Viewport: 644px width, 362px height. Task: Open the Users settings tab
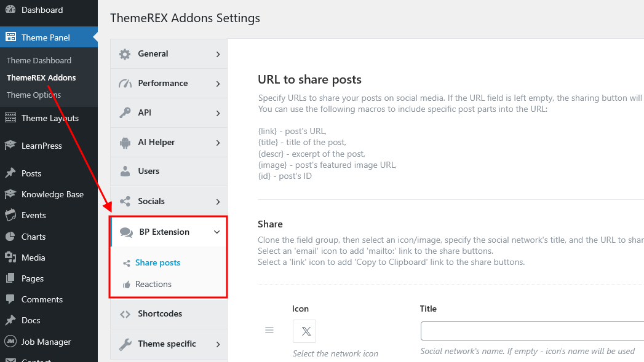pos(169,171)
